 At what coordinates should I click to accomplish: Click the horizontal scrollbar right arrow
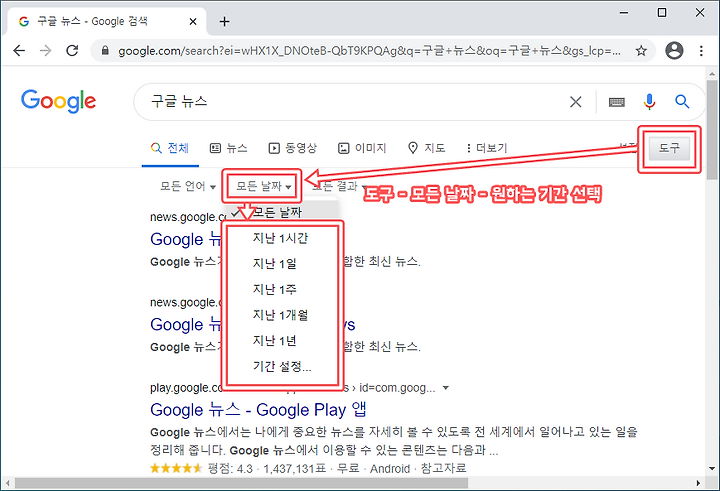coord(698,483)
